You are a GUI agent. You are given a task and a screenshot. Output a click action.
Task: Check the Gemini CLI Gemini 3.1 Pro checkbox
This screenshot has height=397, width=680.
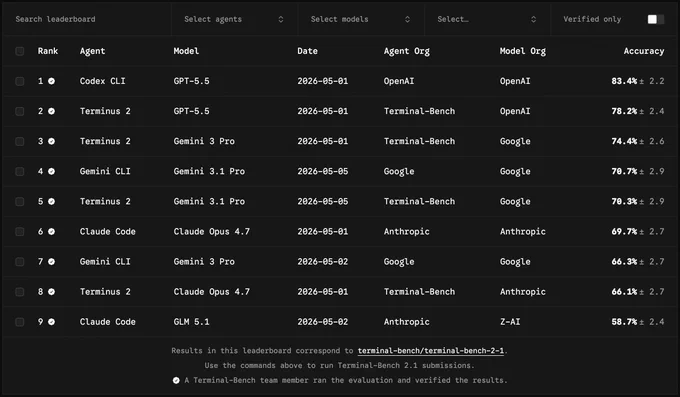20,171
